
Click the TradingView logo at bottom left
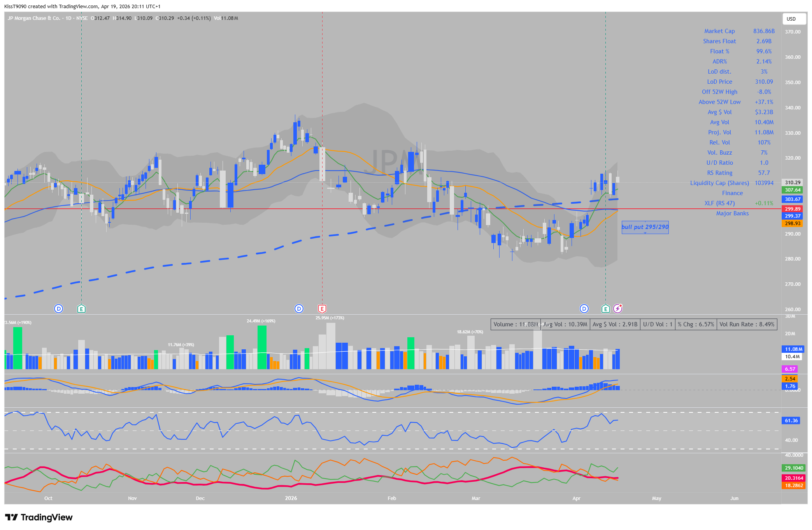(x=39, y=517)
